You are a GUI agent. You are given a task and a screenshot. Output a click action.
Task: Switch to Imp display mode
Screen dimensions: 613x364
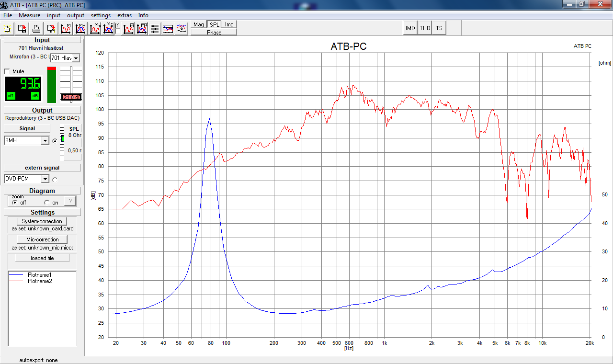click(229, 24)
